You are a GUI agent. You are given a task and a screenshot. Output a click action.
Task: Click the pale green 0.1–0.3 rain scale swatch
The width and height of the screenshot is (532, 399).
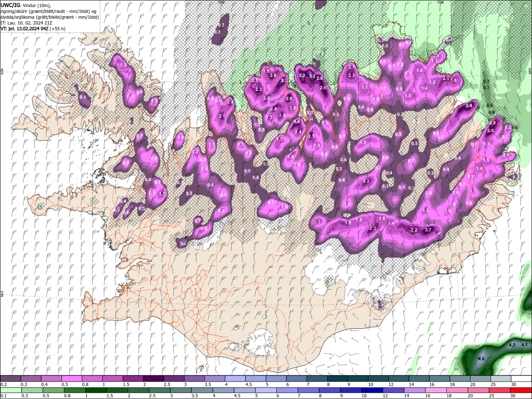coord(11,390)
